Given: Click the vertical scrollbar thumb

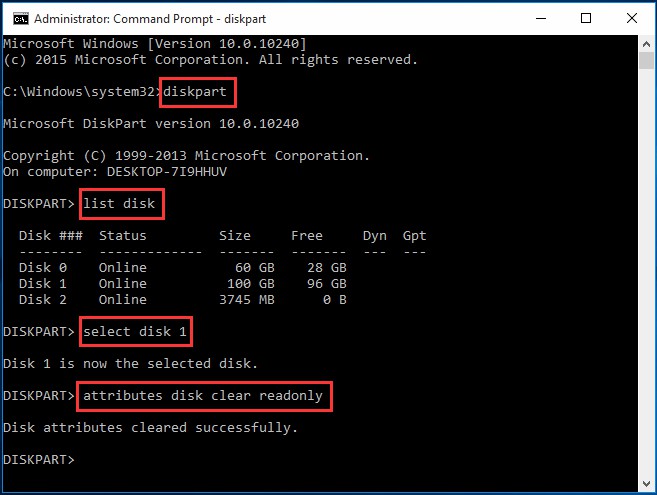Looking at the screenshot, I should coord(646,60).
